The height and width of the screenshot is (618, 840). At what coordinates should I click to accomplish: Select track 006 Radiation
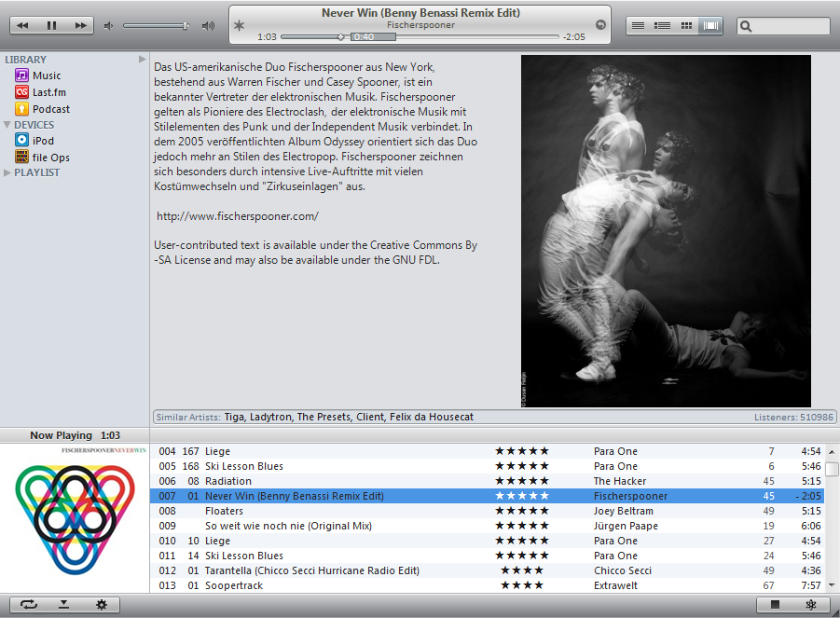click(487, 481)
